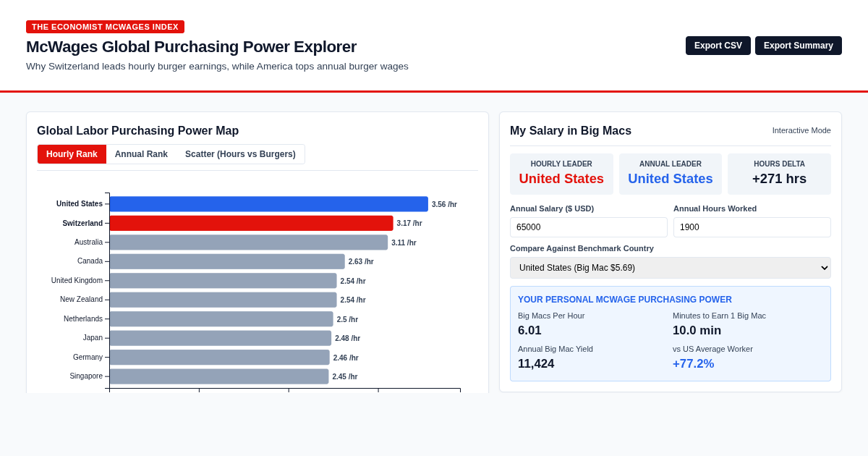Click the '2.46 /hr' value label
This screenshot has height=456, width=868.
coord(346,358)
